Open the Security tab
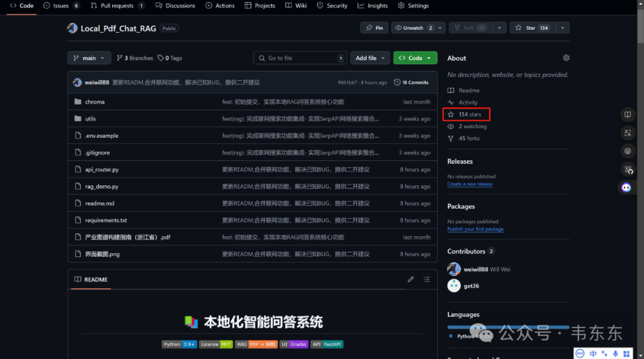 click(332, 6)
